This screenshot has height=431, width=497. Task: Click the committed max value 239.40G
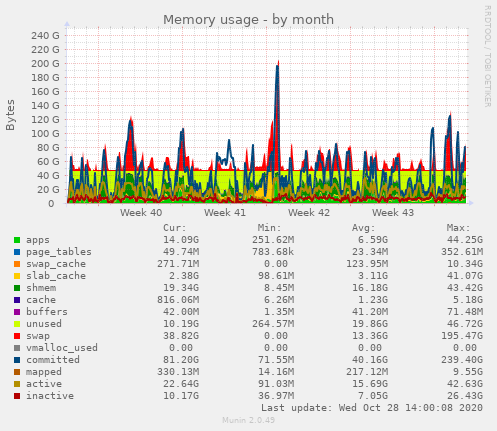462,360
